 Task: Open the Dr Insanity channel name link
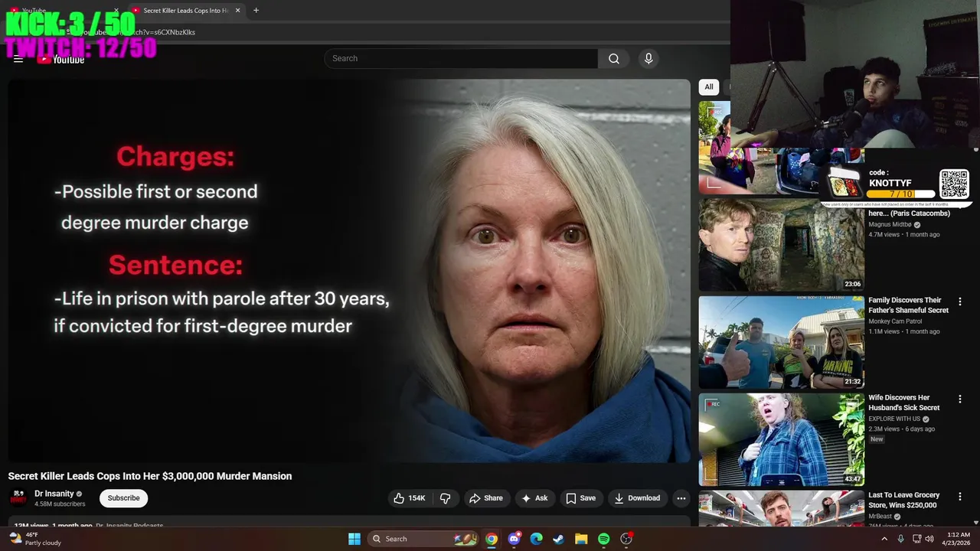pyautogui.click(x=54, y=494)
